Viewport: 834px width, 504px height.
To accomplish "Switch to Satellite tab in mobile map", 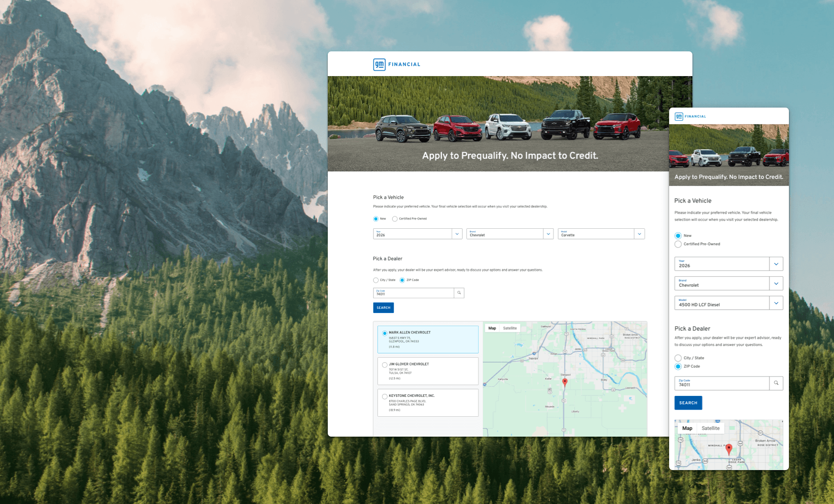I will pos(710,428).
